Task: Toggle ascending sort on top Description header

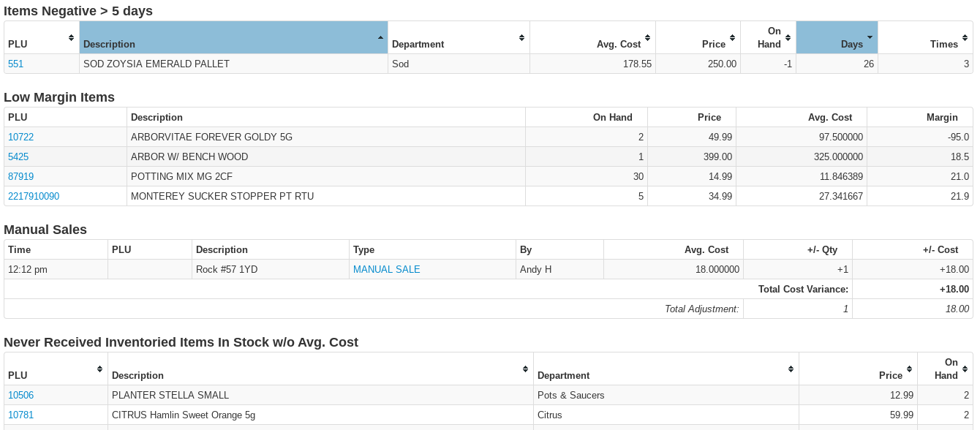Action: 380,37
